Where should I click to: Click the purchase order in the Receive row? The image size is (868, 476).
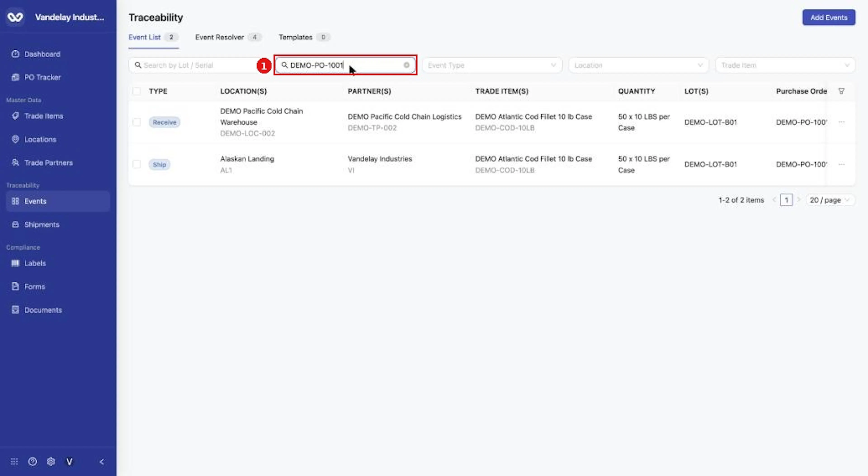[801, 122]
